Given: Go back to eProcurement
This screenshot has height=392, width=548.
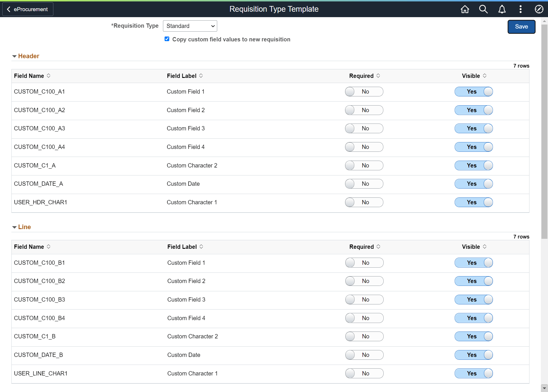Looking at the screenshot, I should click(x=27, y=9).
